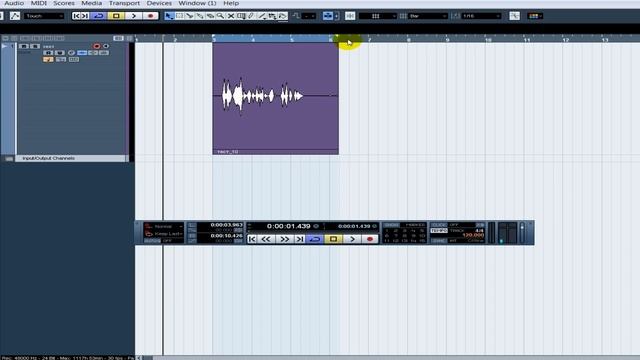Toggle the TEMPO button on transport panel
The image size is (640, 360).
tap(439, 231)
